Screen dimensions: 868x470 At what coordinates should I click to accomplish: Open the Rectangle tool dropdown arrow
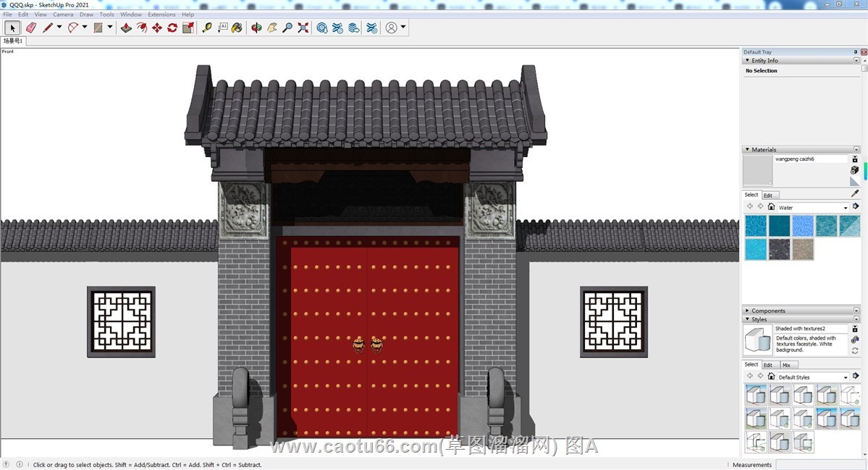(109, 27)
